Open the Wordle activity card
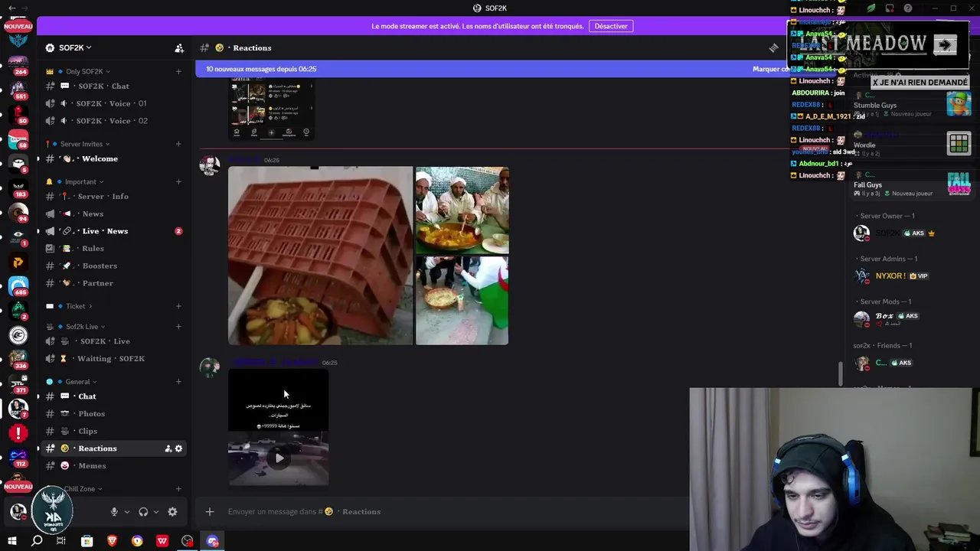Image resolution: width=980 pixels, height=551 pixels. click(911, 145)
